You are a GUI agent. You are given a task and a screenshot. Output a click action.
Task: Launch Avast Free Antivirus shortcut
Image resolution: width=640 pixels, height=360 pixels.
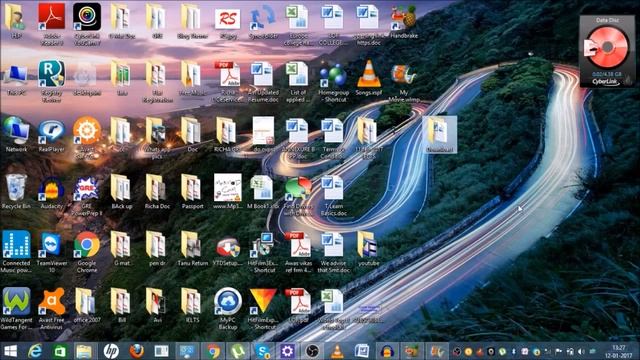[x=51, y=309]
